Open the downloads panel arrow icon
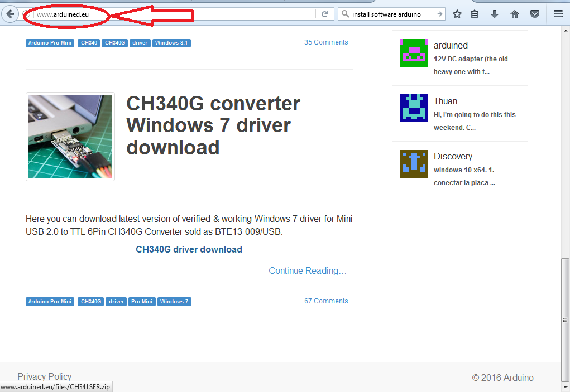Image resolution: width=570 pixels, height=392 pixels. 494,13
